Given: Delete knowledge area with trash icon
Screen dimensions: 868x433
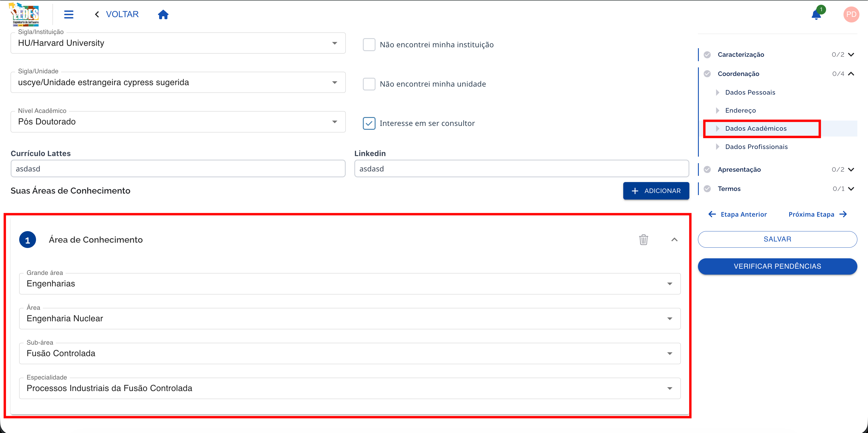Looking at the screenshot, I should [643, 240].
